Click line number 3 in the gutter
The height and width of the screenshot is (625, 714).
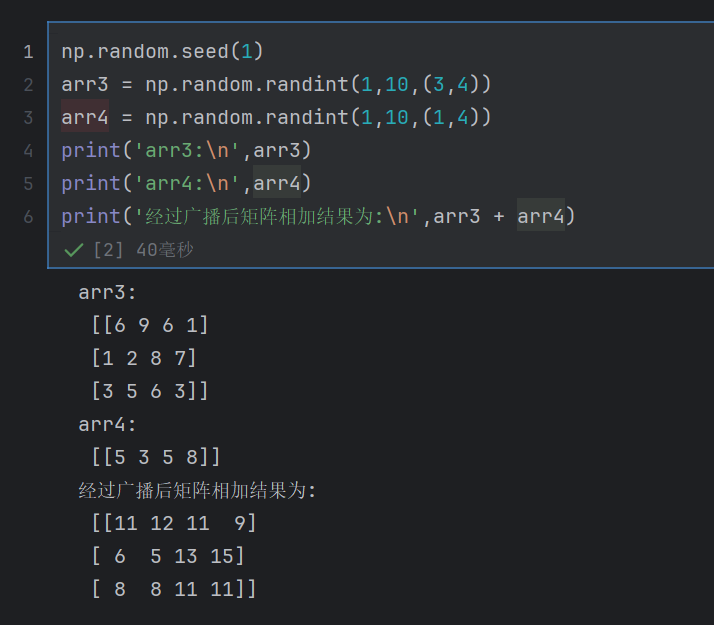pyautogui.click(x=28, y=118)
